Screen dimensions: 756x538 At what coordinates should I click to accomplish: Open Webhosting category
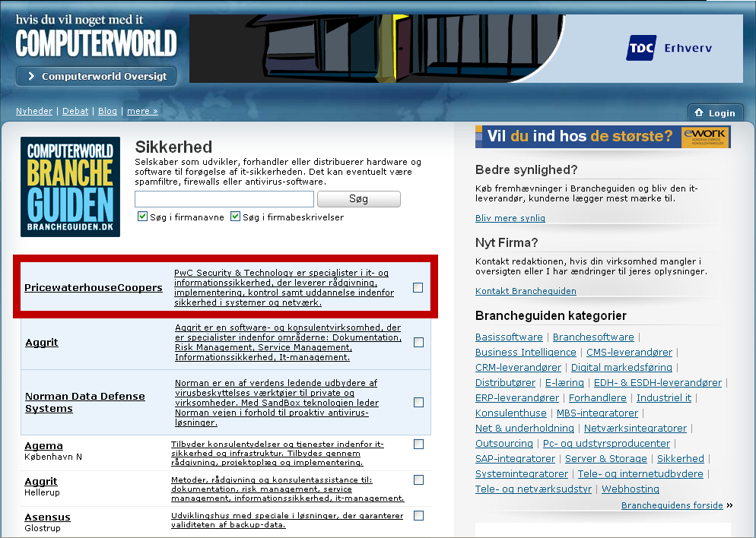[x=631, y=489]
